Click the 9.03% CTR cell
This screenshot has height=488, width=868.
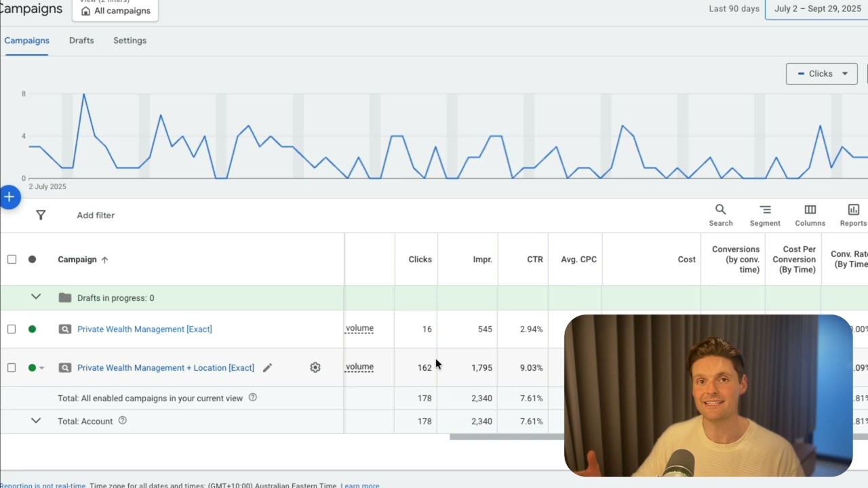[x=531, y=368]
